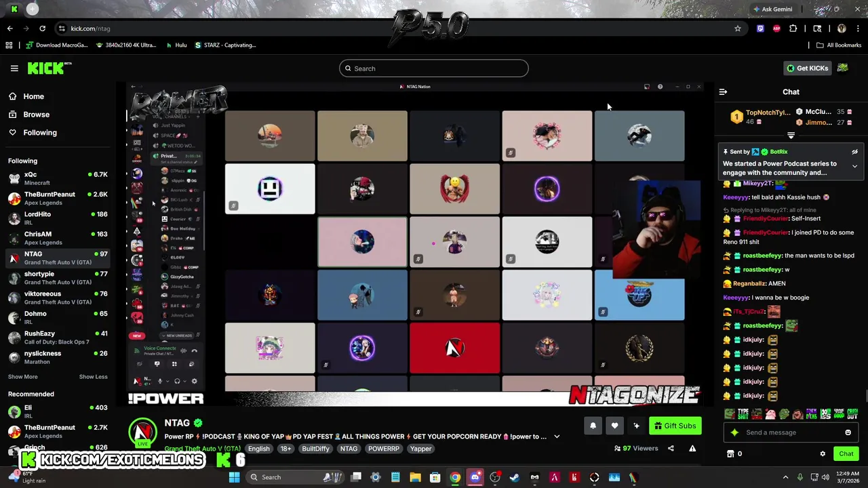Go back in browser
The image size is (868, 488).
[9, 28]
